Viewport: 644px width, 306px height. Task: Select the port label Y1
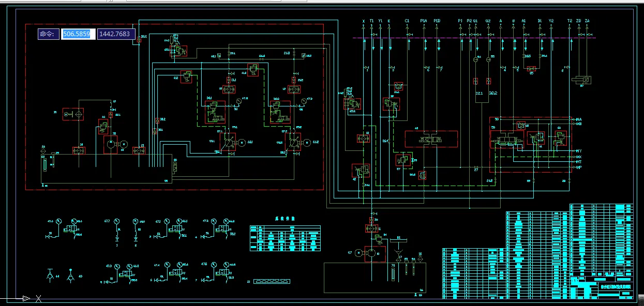coord(381,21)
